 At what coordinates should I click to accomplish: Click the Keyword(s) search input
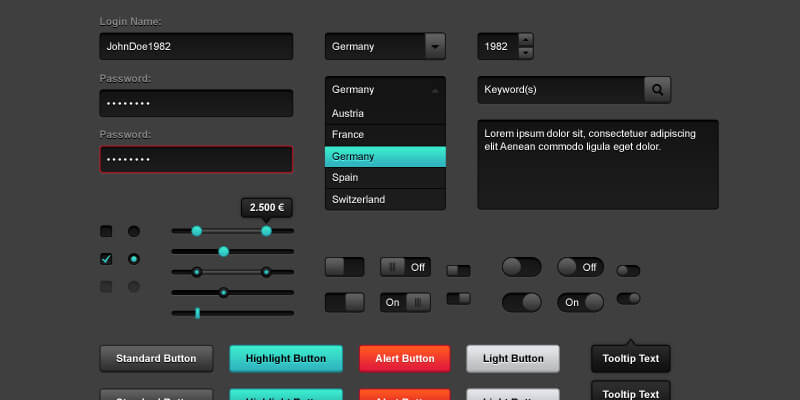561,90
